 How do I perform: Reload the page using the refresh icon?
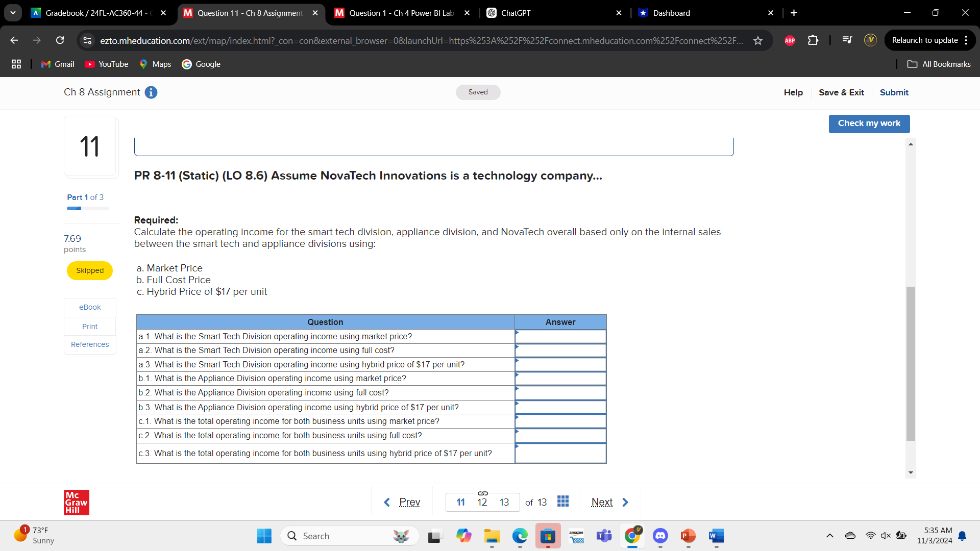60,40
